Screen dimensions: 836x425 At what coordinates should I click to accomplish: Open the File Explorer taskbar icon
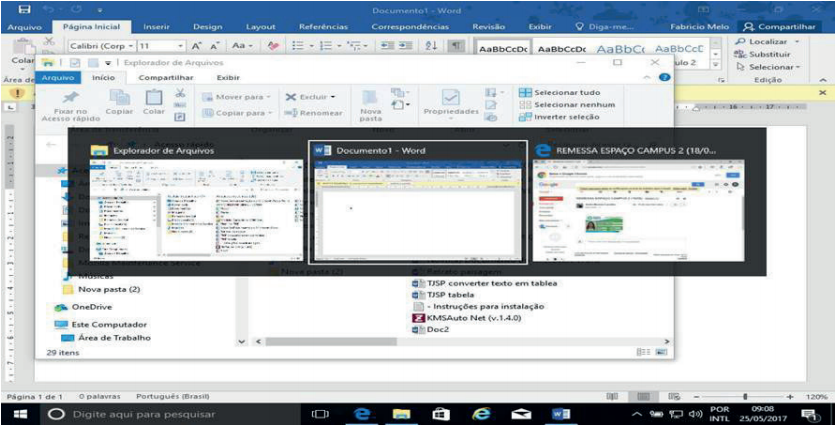coord(401,414)
